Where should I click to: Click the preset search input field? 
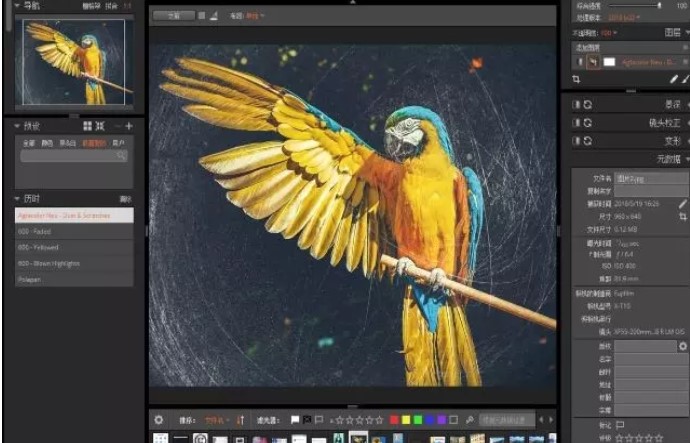pyautogui.click(x=72, y=156)
